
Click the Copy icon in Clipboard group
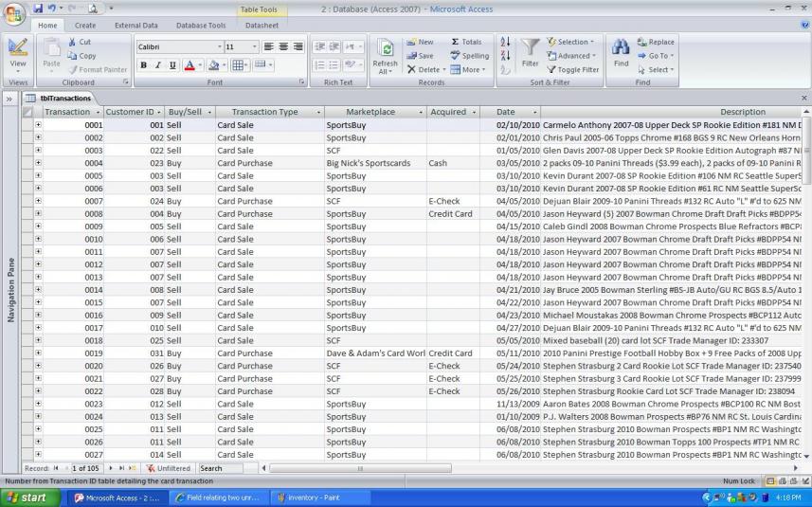pos(73,55)
